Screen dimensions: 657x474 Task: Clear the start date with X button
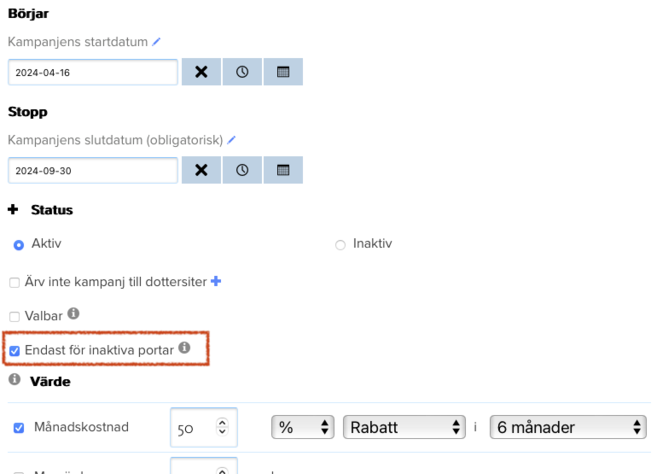(201, 72)
